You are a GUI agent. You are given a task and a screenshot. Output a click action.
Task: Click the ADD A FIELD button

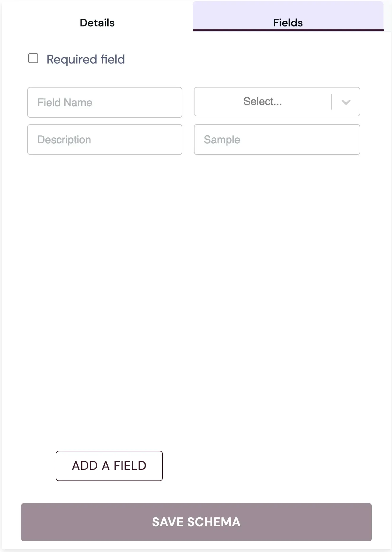pos(109,466)
